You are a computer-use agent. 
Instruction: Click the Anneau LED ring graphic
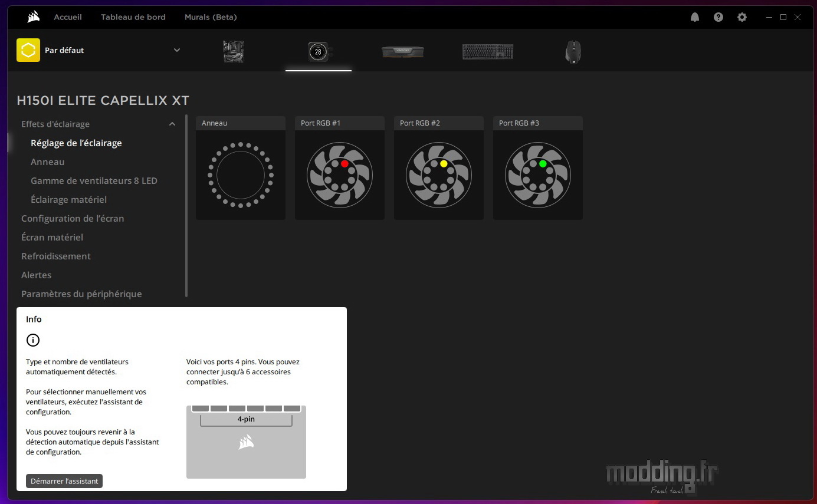[241, 175]
